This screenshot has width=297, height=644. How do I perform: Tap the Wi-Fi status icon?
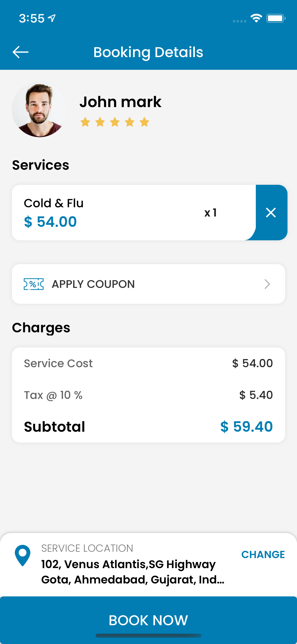[x=256, y=18]
